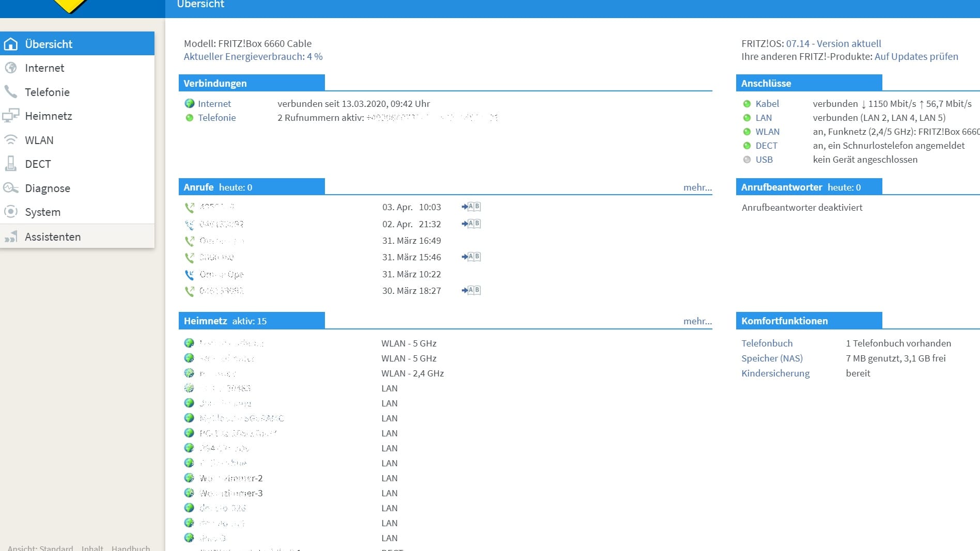This screenshot has height=551, width=980.
Task: Click globe icon beside Wohnzimmer-3 device
Action: (x=189, y=493)
